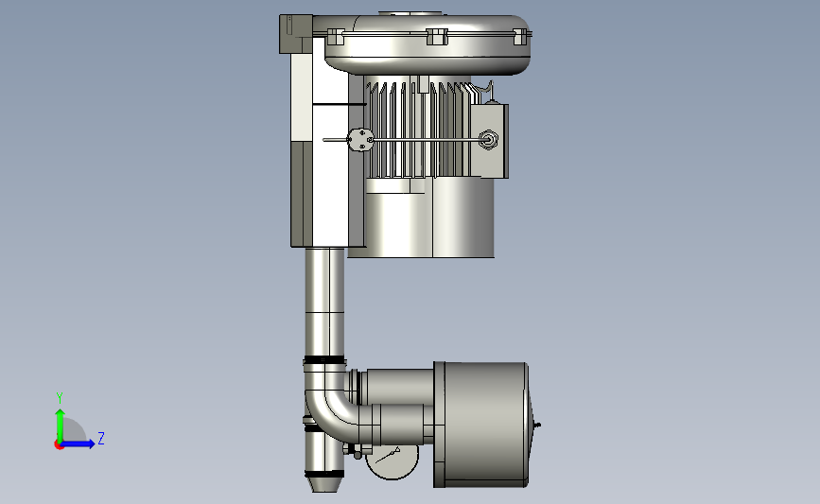This screenshot has height=504, width=820.
Task: Click the green Y axis of the orientation triad
Action: click(x=60, y=426)
